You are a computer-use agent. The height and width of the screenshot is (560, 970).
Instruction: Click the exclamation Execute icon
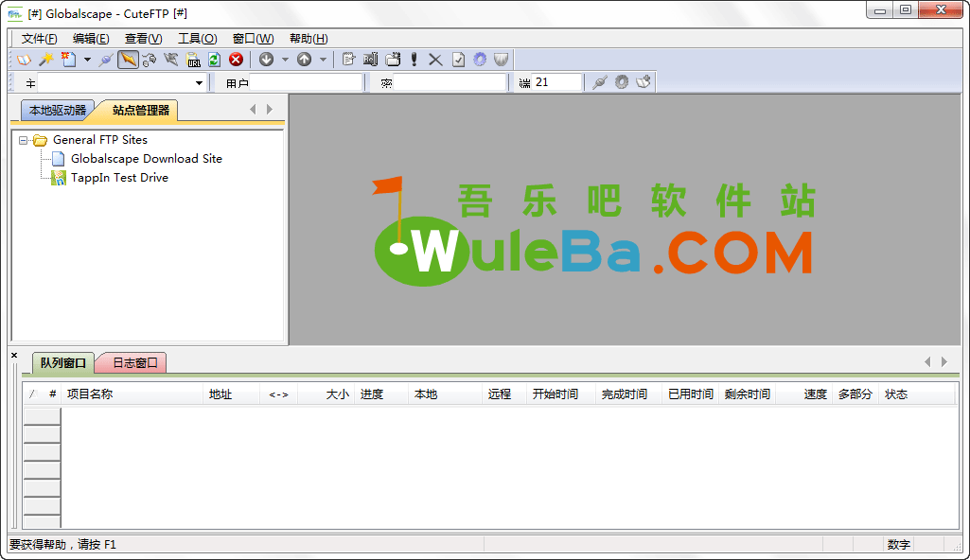(x=414, y=60)
